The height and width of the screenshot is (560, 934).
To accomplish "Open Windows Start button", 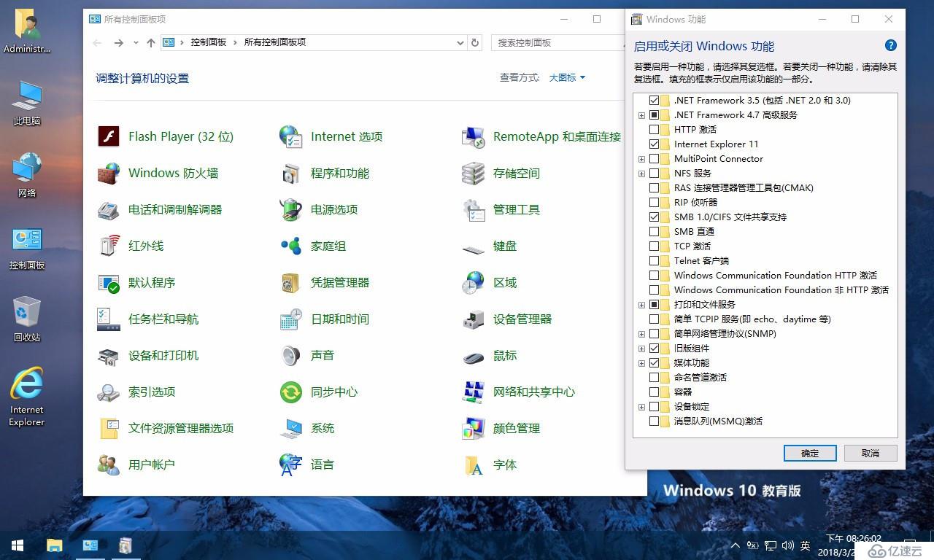I will [18, 545].
